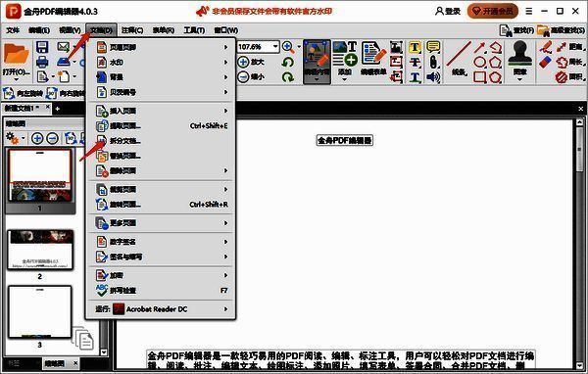Select the eraser tool icon
Image resolution: width=588 pixels, height=374 pixels.
click(546, 63)
